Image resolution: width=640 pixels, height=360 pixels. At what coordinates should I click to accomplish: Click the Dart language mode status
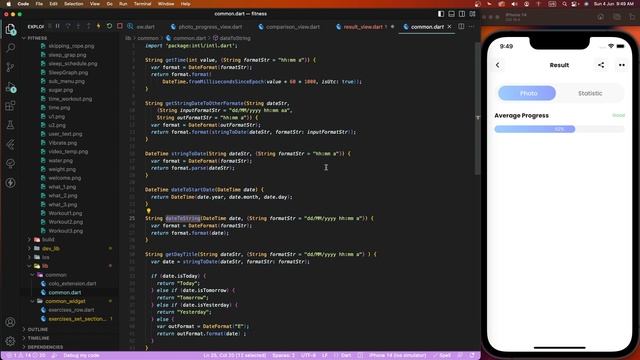(346, 356)
